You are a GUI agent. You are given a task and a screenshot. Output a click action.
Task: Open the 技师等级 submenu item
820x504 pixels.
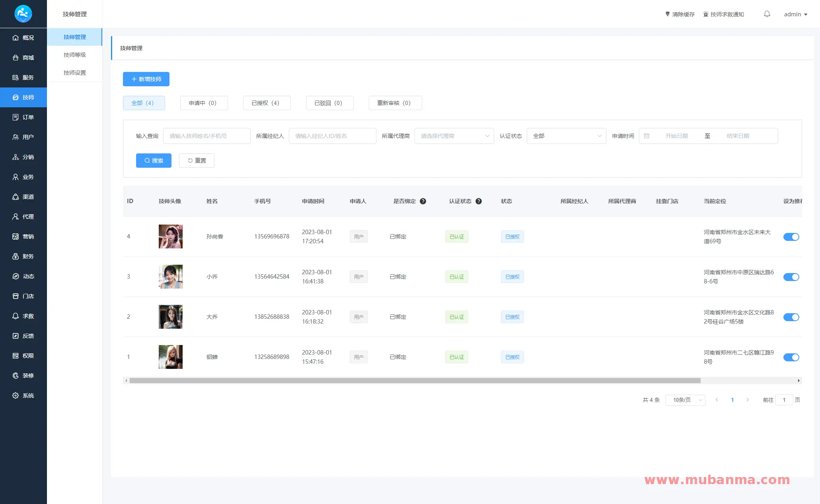75,55
